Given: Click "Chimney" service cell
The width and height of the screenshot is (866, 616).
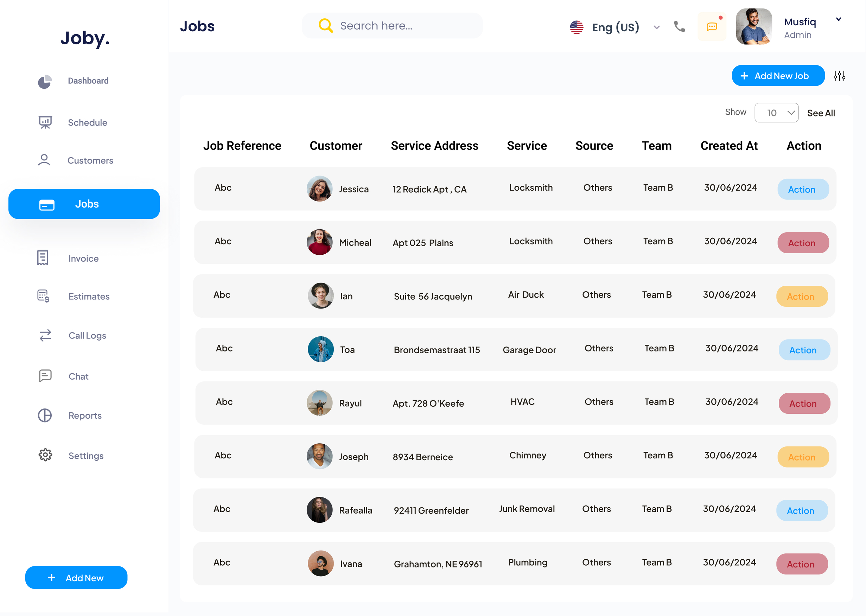Looking at the screenshot, I should pyautogui.click(x=527, y=455).
